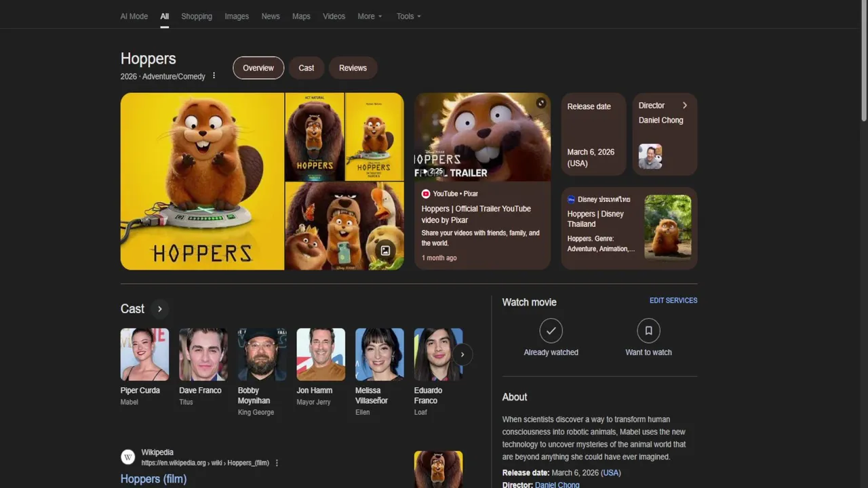
Task: Select the All search tab
Action: pos(165,16)
